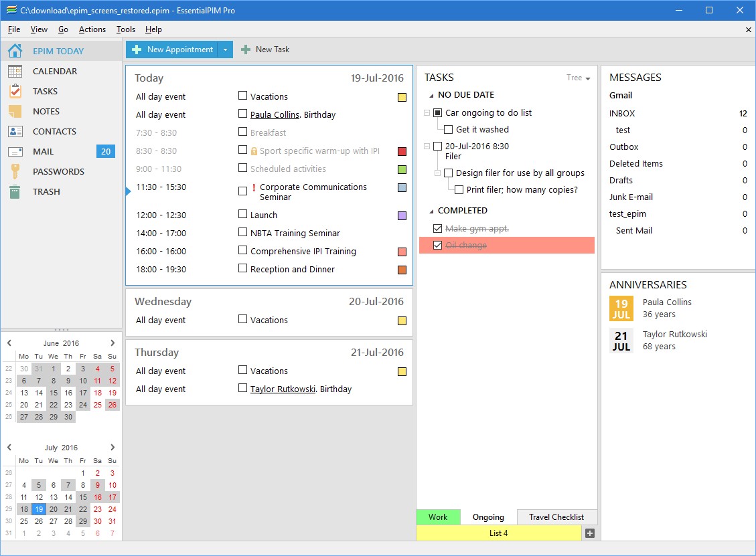Open the Tasks clipboard icon in sidebar
Viewport: 756px width, 556px height.
coord(15,92)
